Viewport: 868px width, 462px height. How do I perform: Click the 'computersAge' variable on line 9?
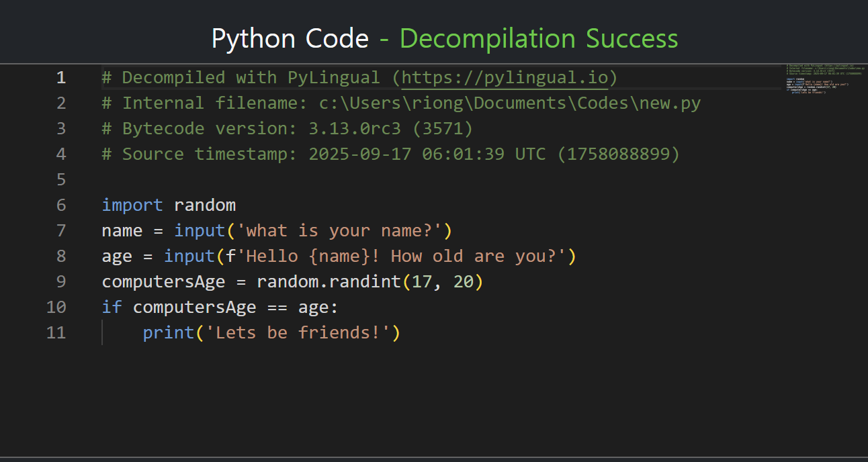tap(163, 282)
